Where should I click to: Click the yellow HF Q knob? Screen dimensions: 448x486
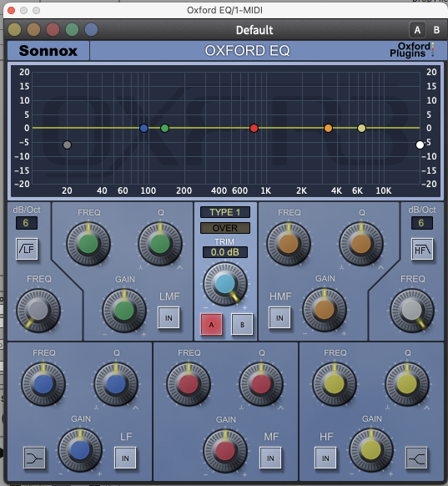tap(407, 384)
